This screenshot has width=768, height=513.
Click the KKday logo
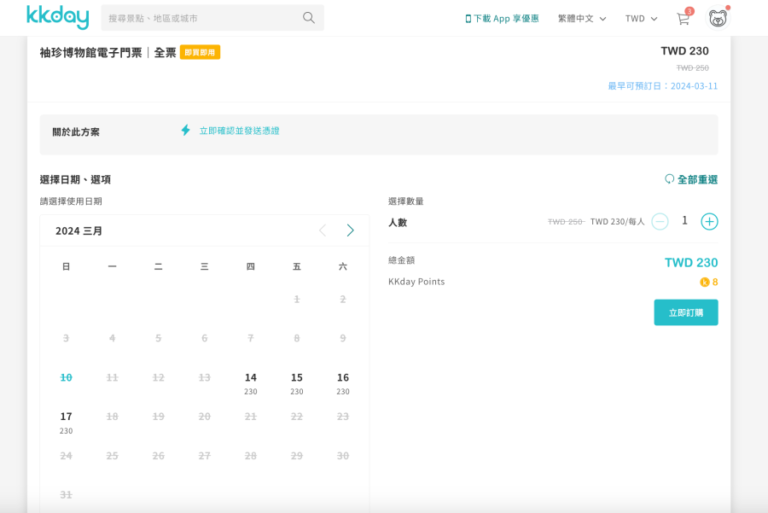[57, 18]
